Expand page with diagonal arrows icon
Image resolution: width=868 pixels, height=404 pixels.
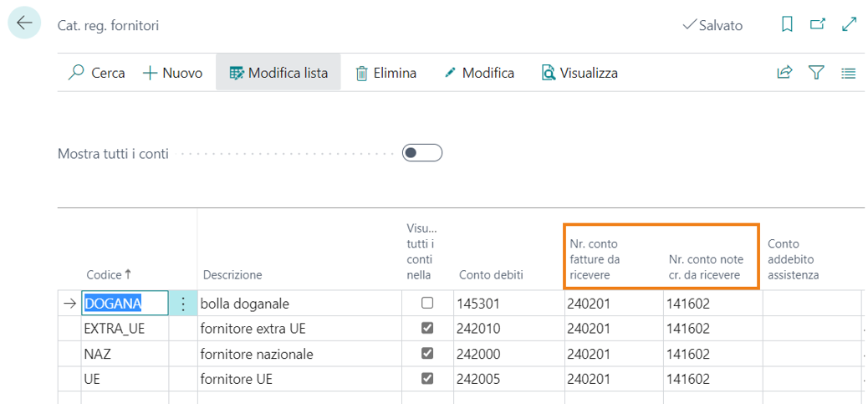[x=849, y=24]
